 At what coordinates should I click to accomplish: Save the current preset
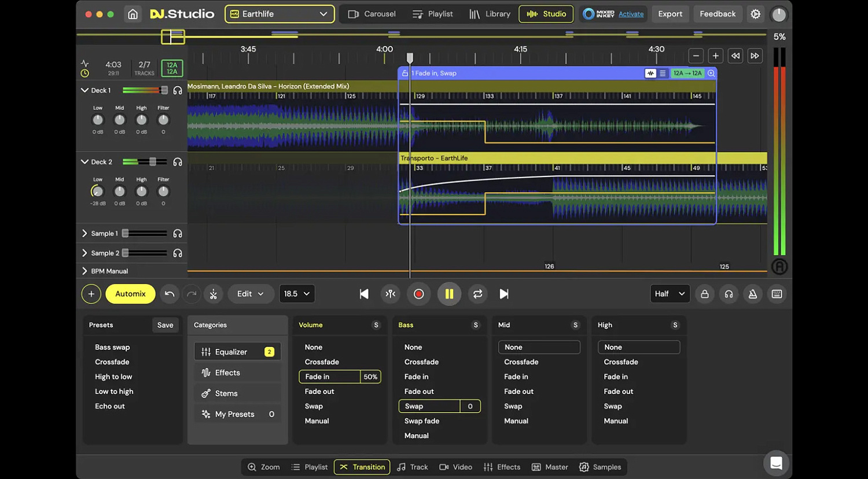point(165,325)
